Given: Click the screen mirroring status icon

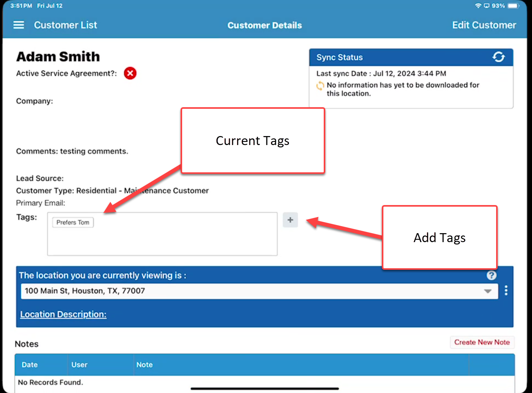Looking at the screenshot, I should (x=486, y=5).
